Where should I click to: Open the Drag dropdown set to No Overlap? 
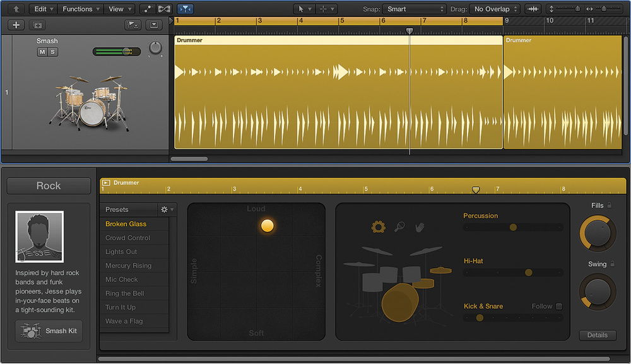click(x=496, y=9)
